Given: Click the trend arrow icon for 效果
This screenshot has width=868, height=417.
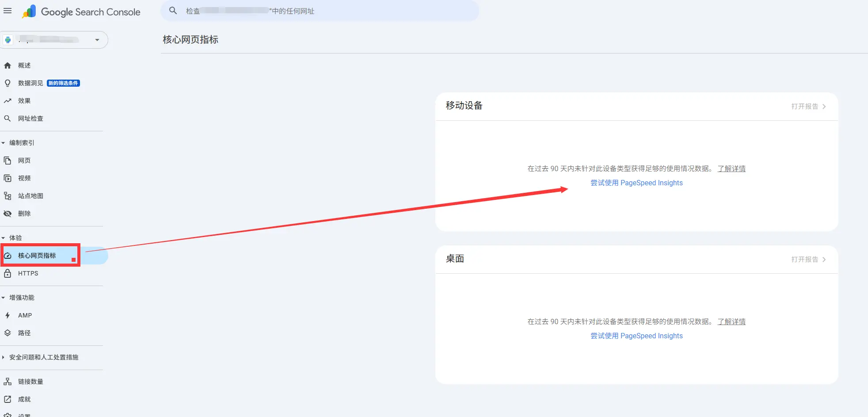Looking at the screenshot, I should click(8, 101).
